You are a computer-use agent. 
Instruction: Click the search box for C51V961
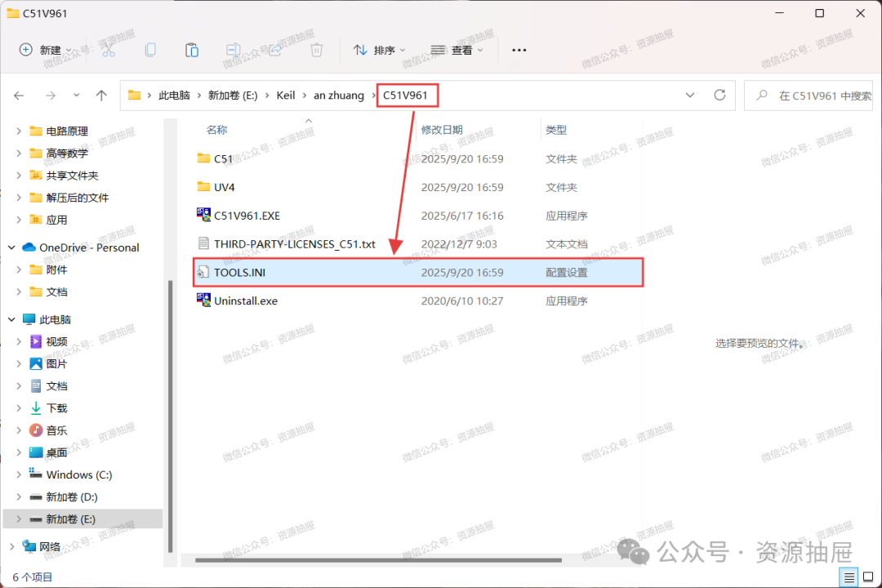(808, 96)
